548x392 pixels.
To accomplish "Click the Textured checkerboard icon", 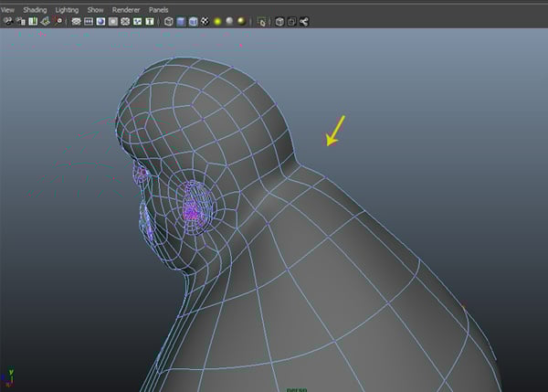I will [205, 21].
